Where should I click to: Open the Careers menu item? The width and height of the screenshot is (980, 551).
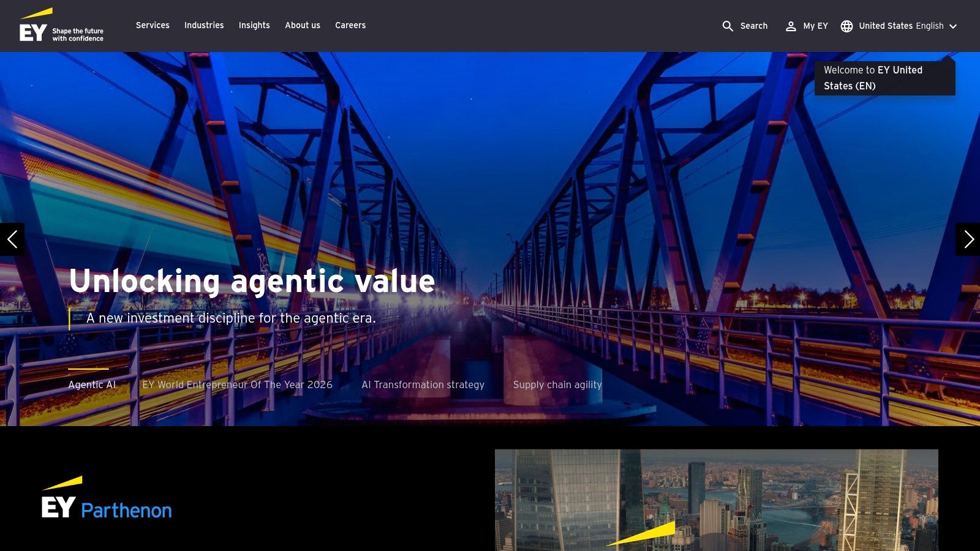[x=350, y=25]
